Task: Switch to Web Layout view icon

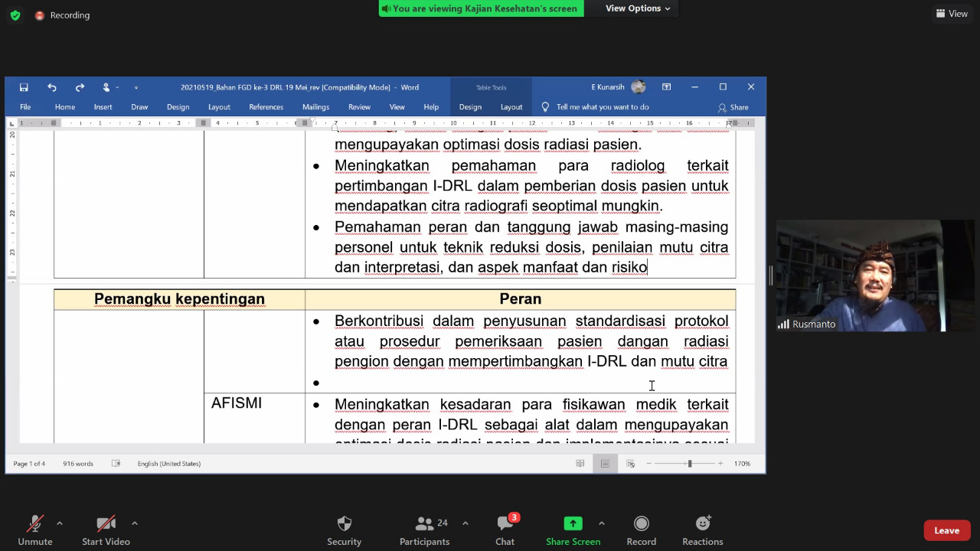Action: [x=630, y=464]
